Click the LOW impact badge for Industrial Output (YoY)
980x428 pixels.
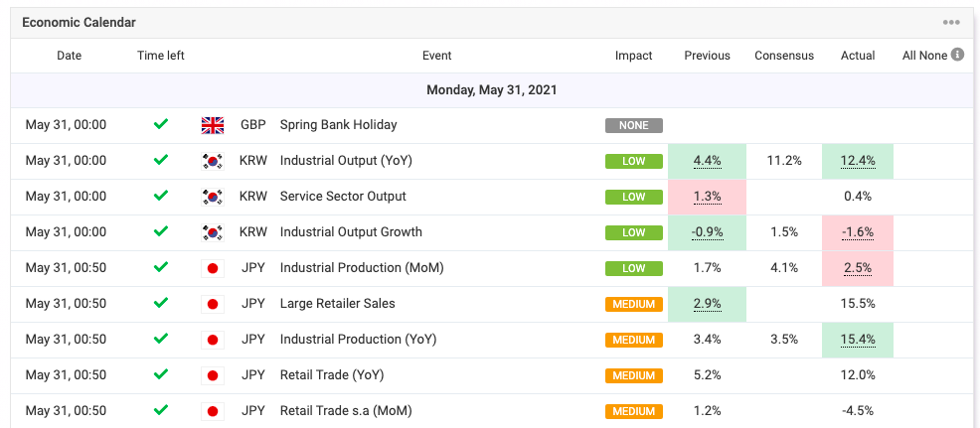point(634,161)
